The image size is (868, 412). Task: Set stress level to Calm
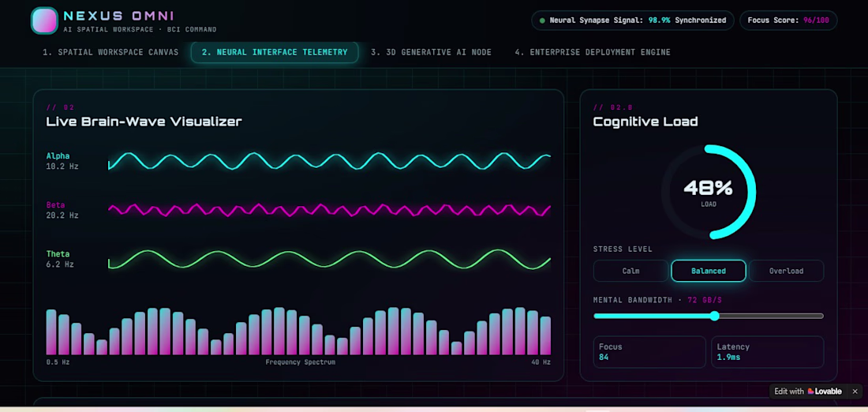tap(630, 271)
